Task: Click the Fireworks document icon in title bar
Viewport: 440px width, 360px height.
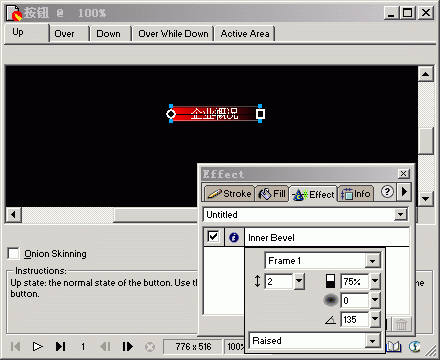Action: click(x=15, y=13)
